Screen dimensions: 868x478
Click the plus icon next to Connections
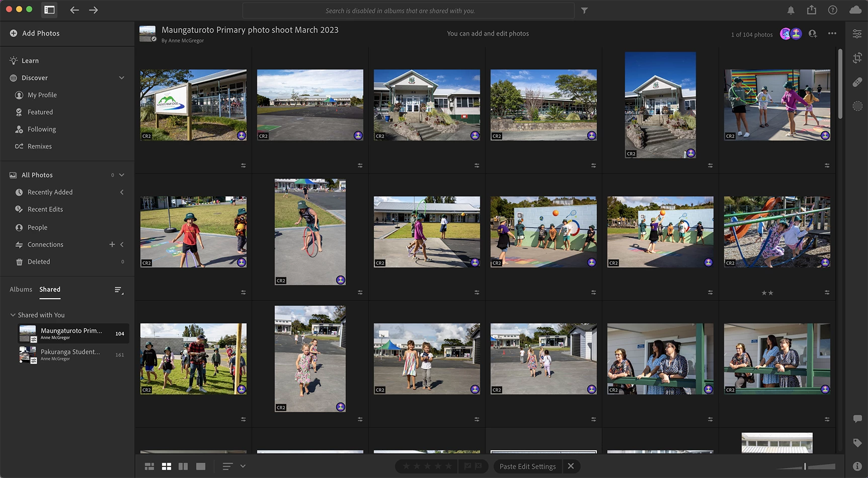click(112, 244)
